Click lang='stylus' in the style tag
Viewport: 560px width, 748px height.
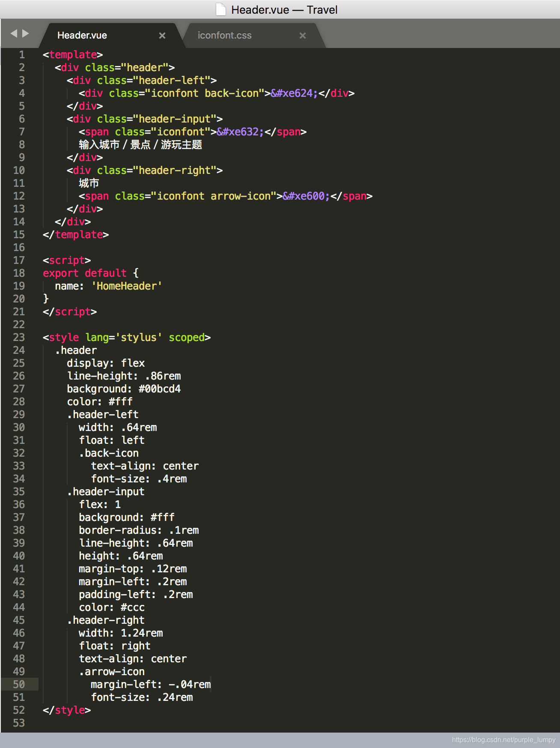click(124, 338)
